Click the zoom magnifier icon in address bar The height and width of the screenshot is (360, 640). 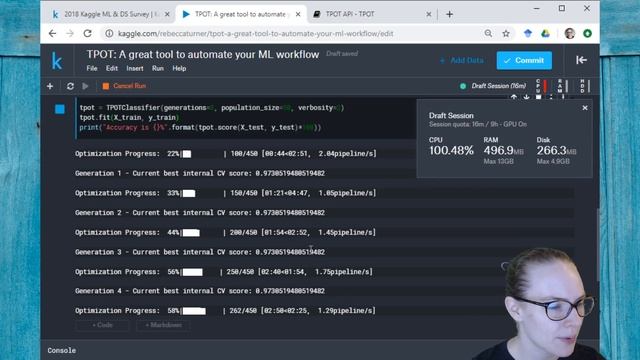click(x=488, y=33)
